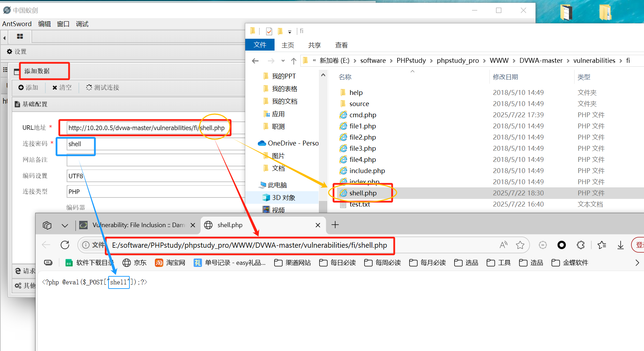Viewport: 644px width, 351px height.
Task: Open browser downloads icon
Action: [621, 245]
